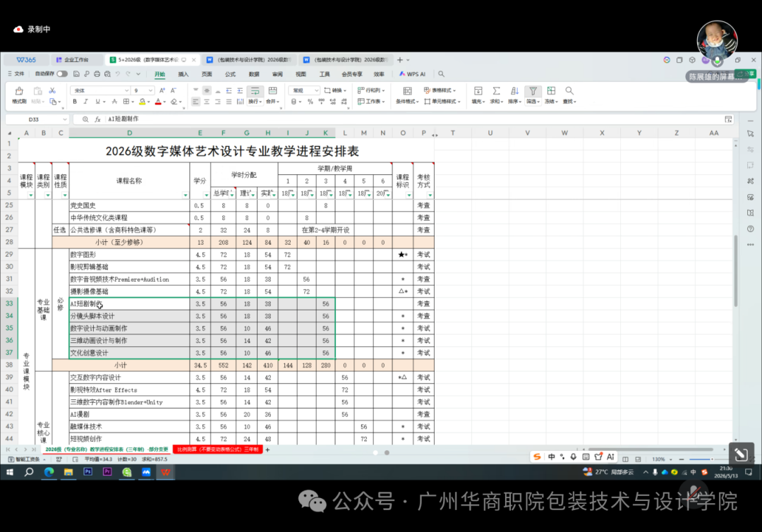This screenshot has height=532, width=762.
Task: Open the font name dropdown showing 宋体
Action: 126,90
